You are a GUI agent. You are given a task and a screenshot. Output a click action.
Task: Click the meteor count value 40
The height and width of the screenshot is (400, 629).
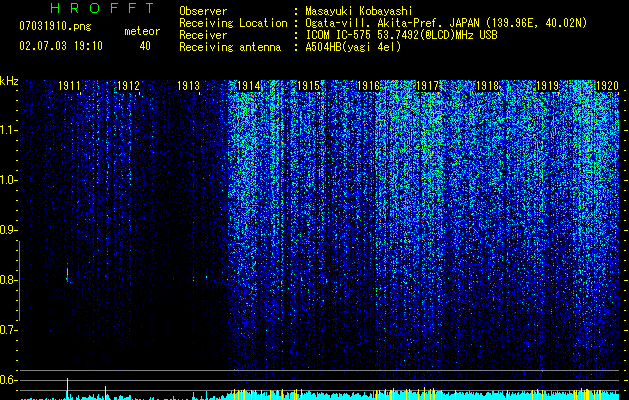coord(145,46)
